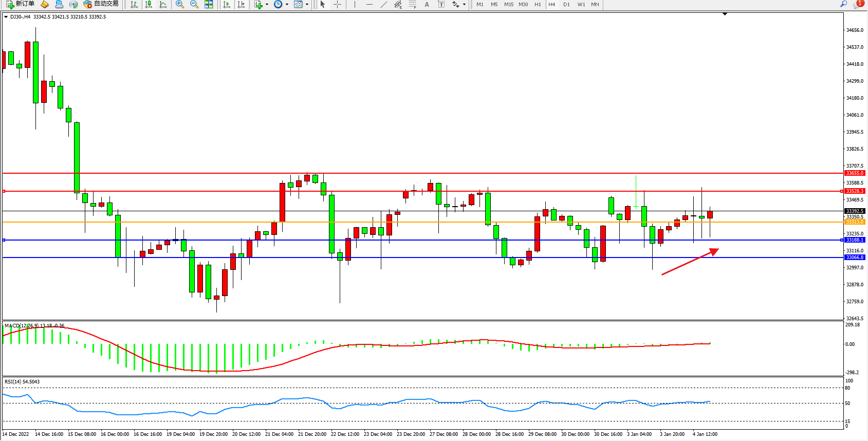
Task: Open the search magnifier at top right
Action: 843,4
